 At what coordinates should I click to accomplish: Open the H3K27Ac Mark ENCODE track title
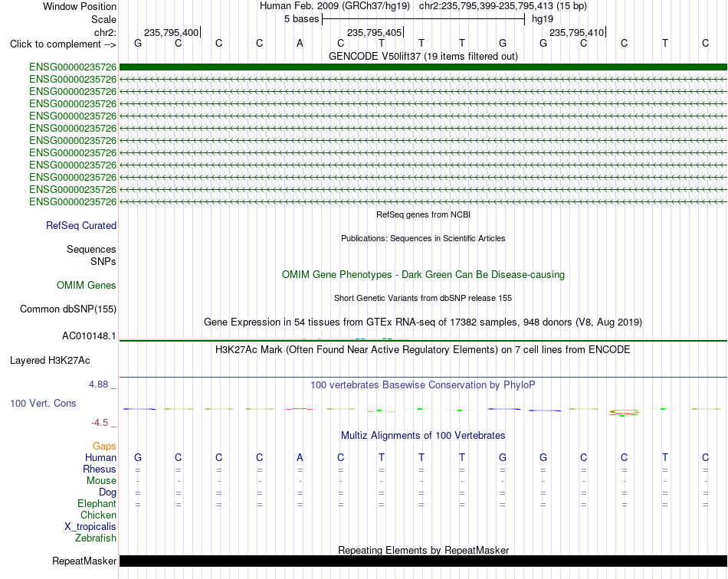pyautogui.click(x=423, y=350)
